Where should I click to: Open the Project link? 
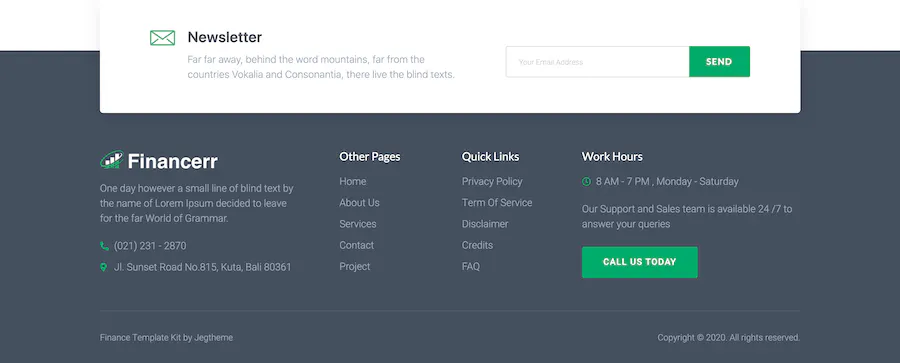tap(355, 267)
